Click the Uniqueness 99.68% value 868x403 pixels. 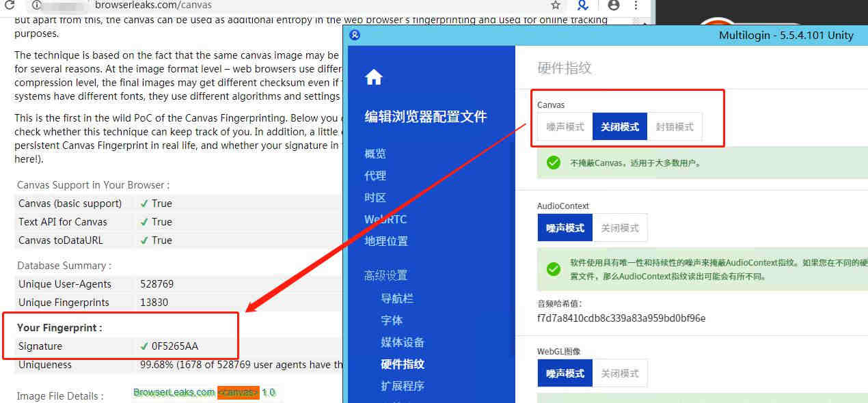(x=241, y=365)
